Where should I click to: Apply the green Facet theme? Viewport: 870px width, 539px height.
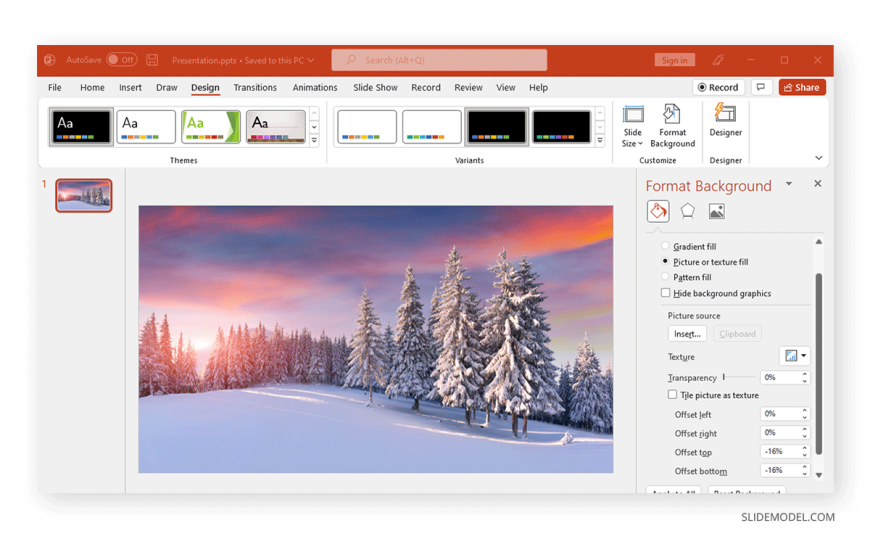tap(211, 127)
